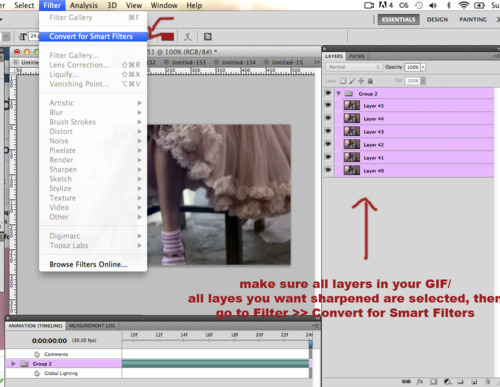This screenshot has height=387, width=500.
Task: Open the View menu
Action: [x=134, y=5]
